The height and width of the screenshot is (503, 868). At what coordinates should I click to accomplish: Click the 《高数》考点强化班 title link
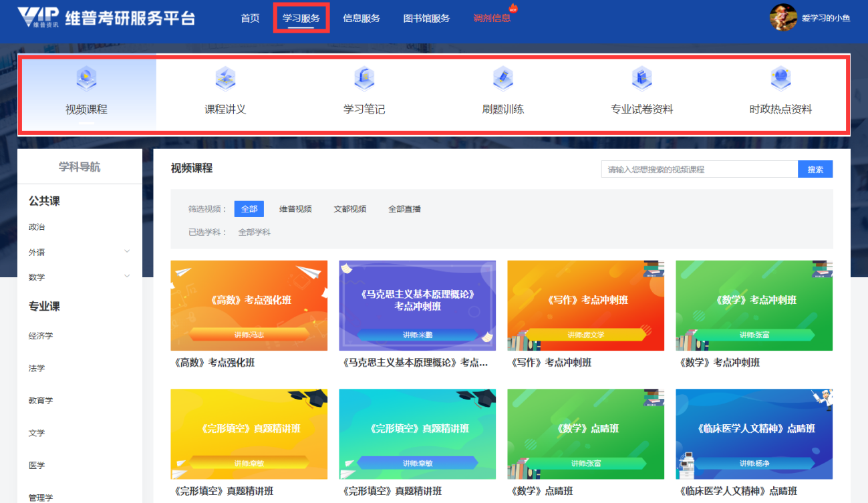[213, 363]
